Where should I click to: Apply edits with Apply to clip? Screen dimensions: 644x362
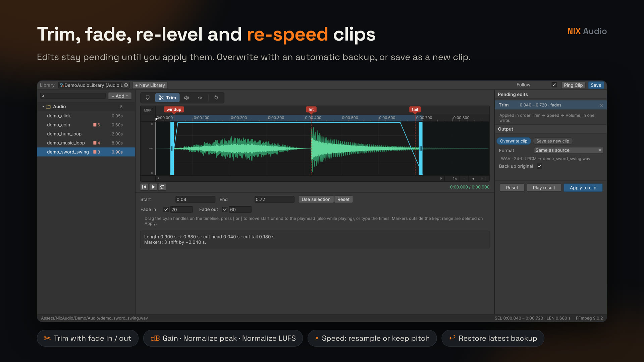583,188
